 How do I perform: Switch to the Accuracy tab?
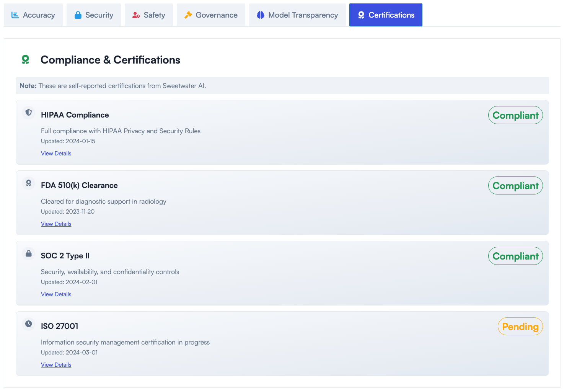(33, 15)
